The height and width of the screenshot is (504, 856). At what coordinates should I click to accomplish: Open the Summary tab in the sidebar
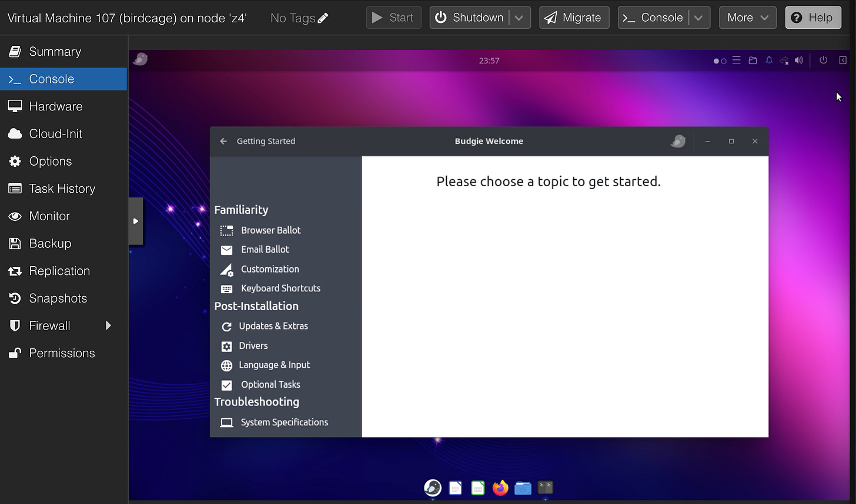coord(63,52)
